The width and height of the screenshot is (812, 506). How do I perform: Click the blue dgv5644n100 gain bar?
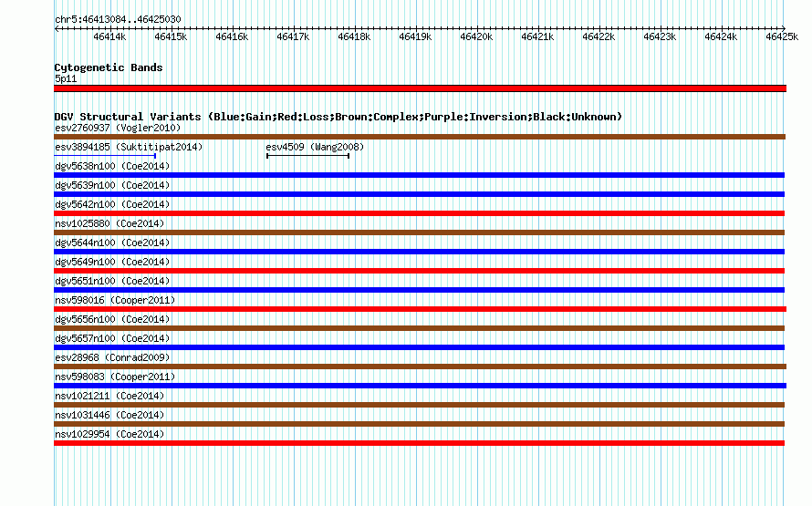coord(420,252)
